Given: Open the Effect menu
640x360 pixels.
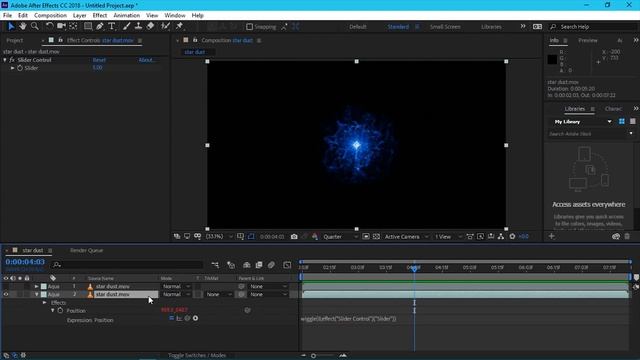Looking at the screenshot, I should (x=100, y=16).
